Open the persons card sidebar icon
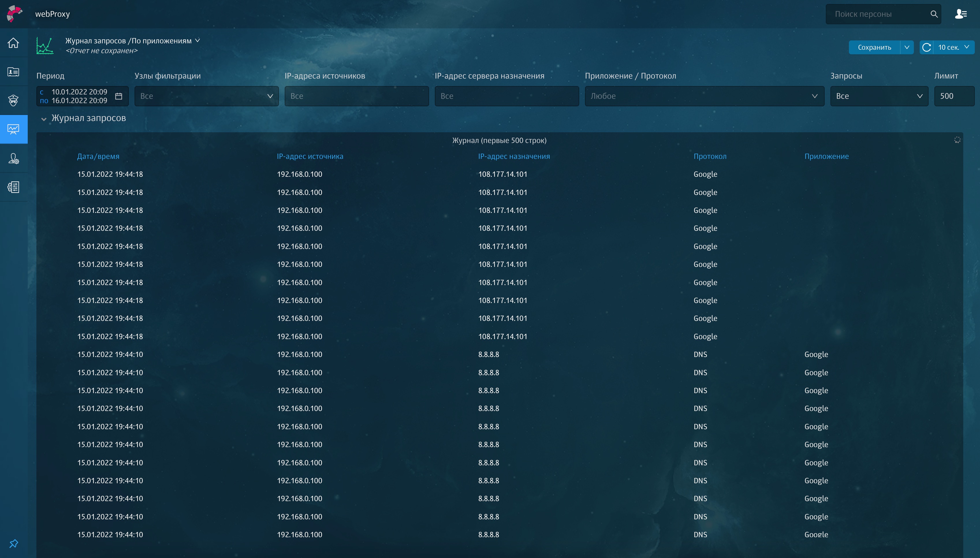 coord(13,72)
